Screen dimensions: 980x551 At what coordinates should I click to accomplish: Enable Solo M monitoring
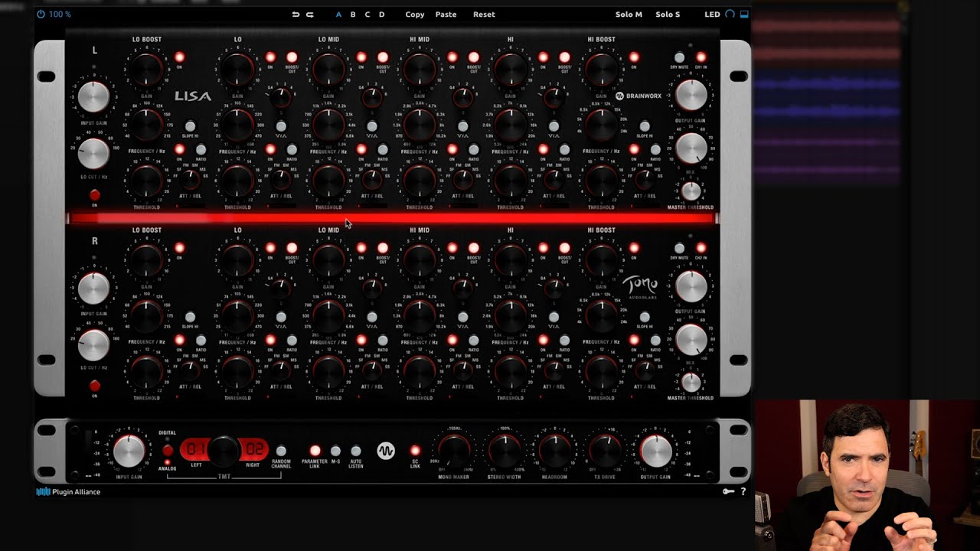point(629,15)
